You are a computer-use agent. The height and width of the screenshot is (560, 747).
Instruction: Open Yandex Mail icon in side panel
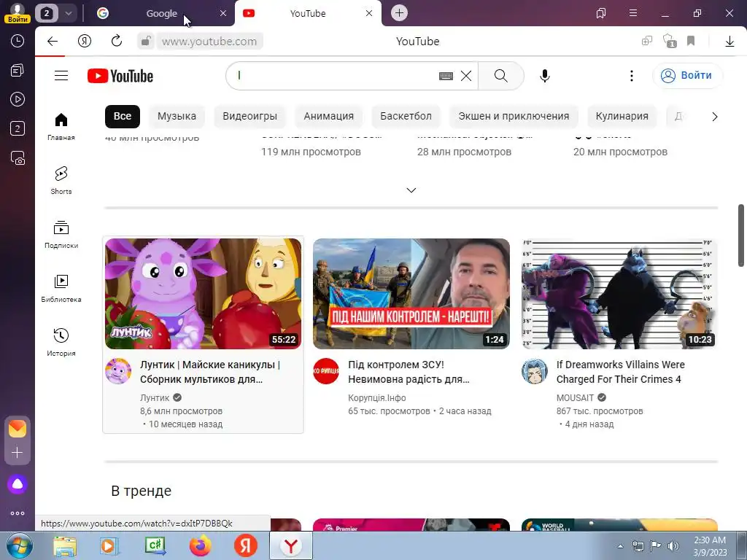point(18,429)
